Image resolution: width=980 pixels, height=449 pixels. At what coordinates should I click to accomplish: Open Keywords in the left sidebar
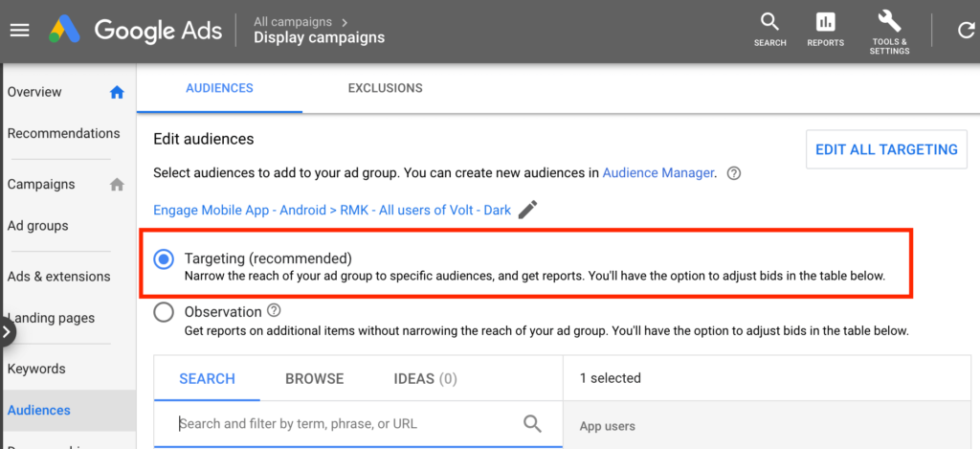[x=36, y=369]
